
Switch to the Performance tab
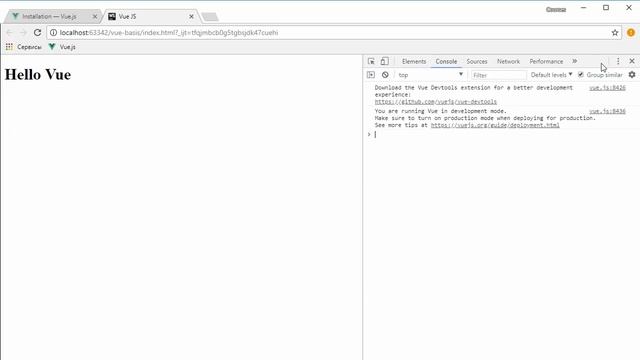point(546,62)
